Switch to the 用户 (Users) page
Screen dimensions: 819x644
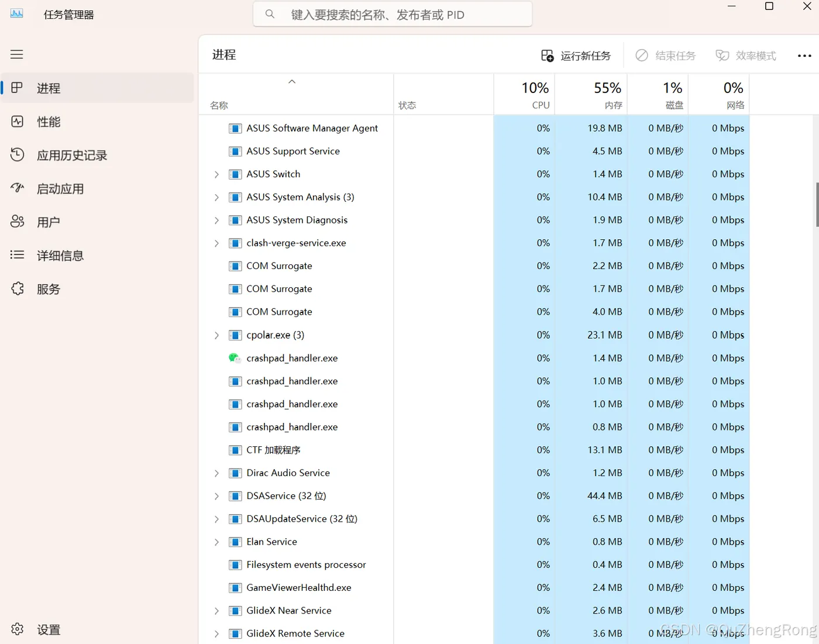click(98, 222)
